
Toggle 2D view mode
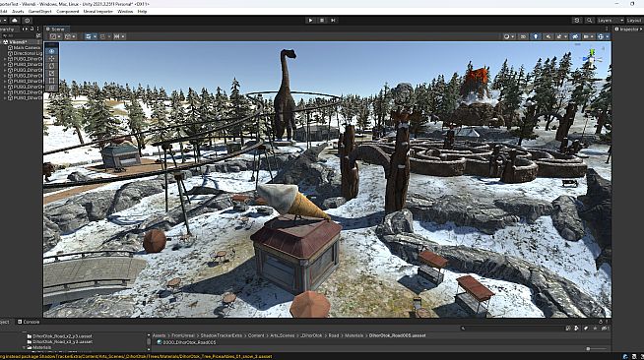coord(523,36)
